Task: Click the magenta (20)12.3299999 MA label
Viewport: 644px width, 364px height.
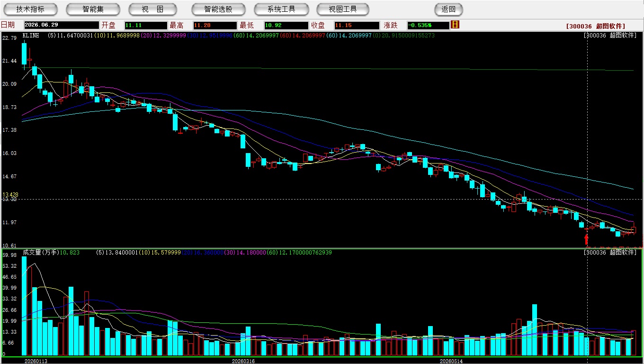Action: click(x=163, y=36)
